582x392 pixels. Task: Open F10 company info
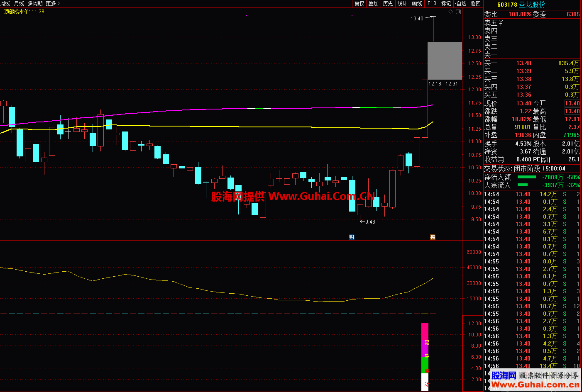click(x=432, y=3)
